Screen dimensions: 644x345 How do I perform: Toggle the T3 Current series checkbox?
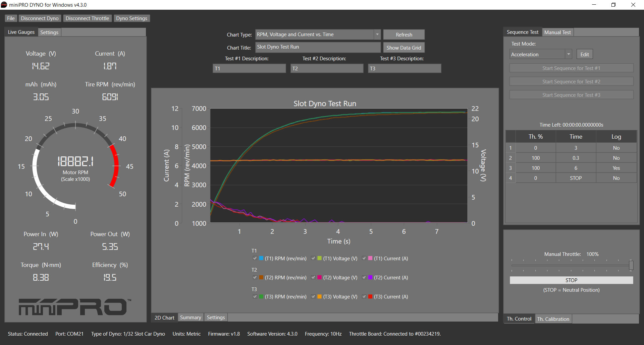[x=364, y=296]
